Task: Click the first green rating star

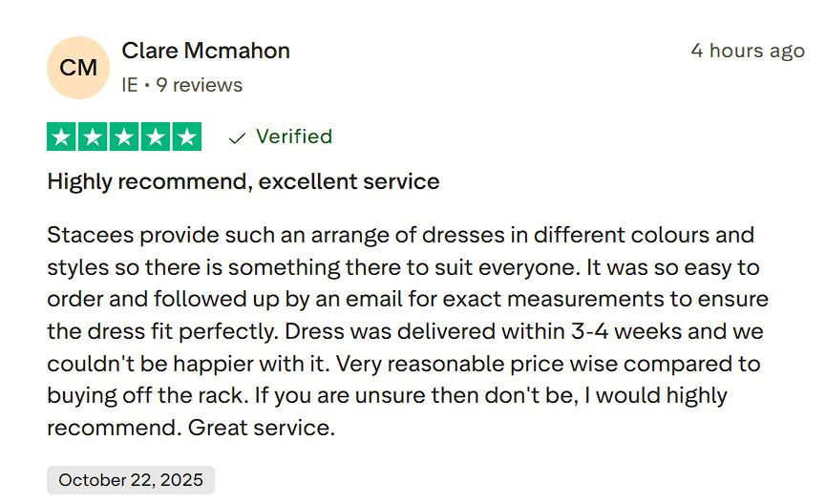Action: (x=62, y=137)
